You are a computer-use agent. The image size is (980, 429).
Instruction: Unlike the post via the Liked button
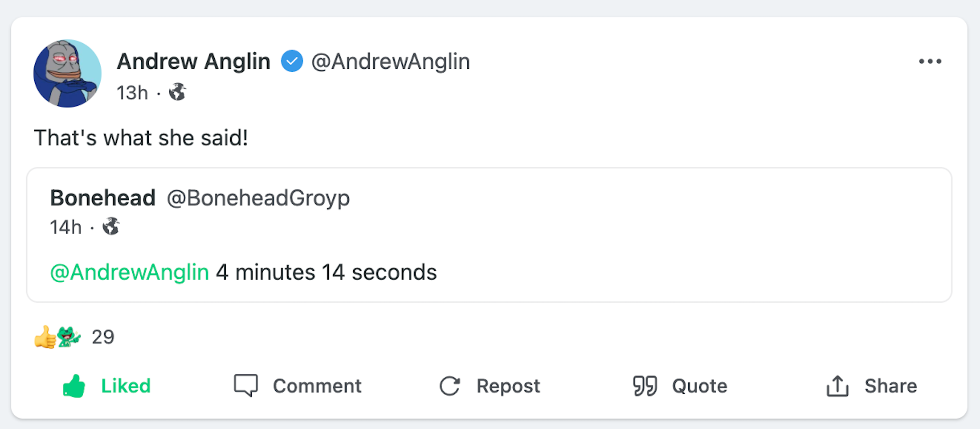coord(107,386)
